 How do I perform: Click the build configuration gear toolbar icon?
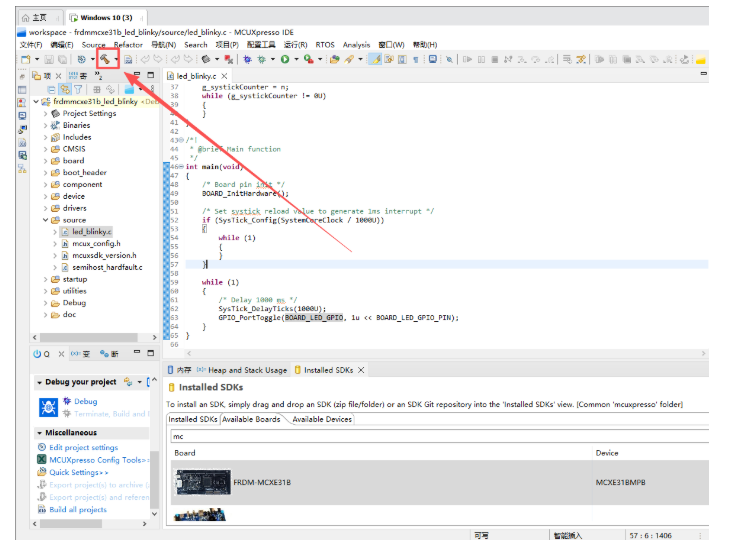81,59
